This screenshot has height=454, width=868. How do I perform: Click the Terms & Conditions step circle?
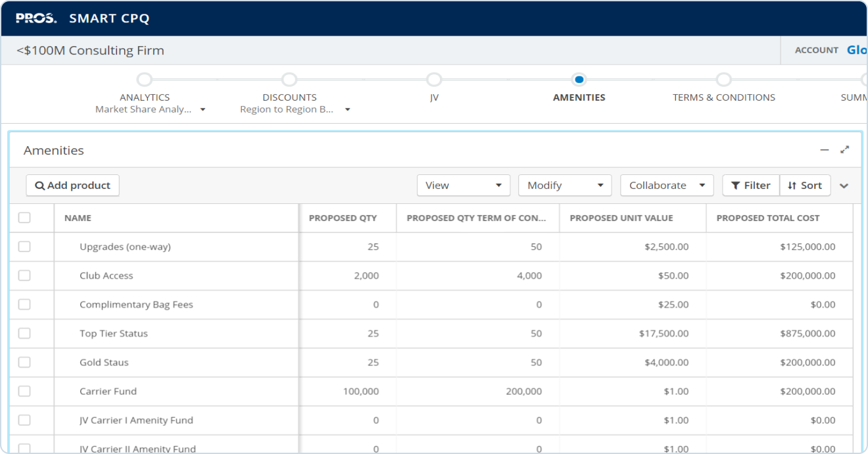click(723, 80)
